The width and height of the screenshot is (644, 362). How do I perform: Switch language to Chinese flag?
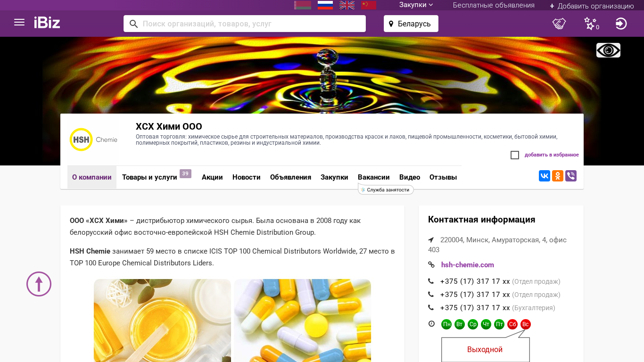click(x=369, y=5)
